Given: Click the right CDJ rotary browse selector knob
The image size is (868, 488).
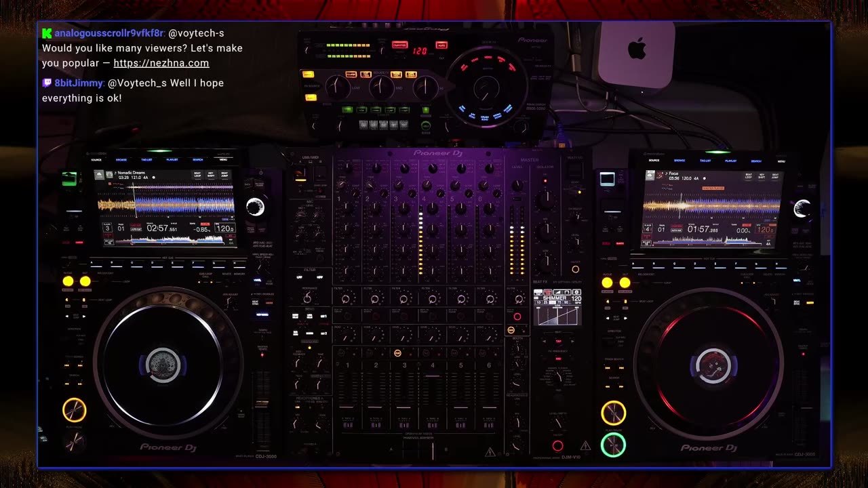Looking at the screenshot, I should pyautogui.click(x=802, y=209).
